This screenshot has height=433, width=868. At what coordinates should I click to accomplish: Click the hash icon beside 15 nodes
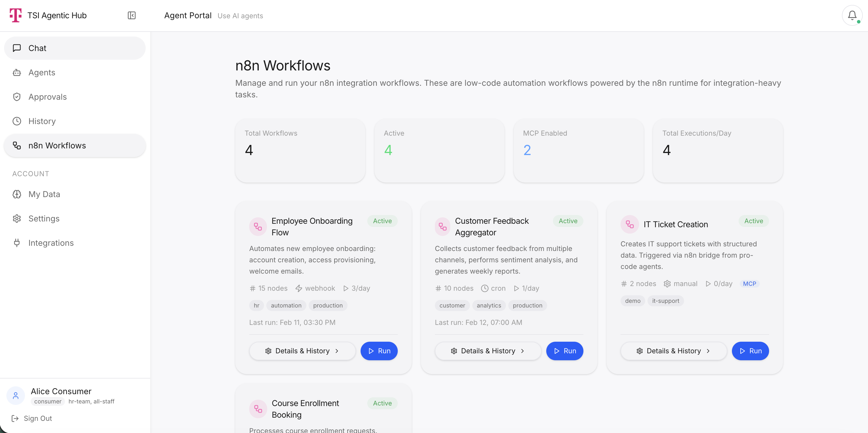click(253, 288)
